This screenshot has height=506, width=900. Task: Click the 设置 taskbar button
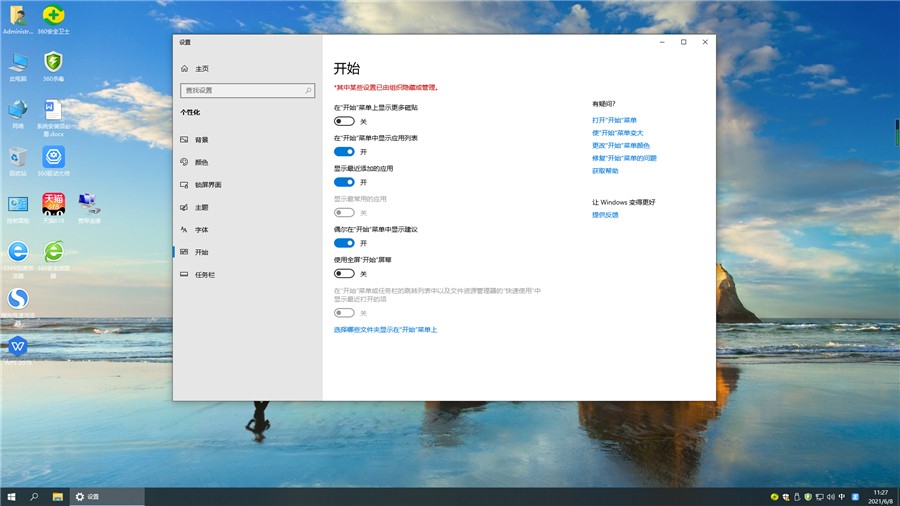[x=107, y=497]
